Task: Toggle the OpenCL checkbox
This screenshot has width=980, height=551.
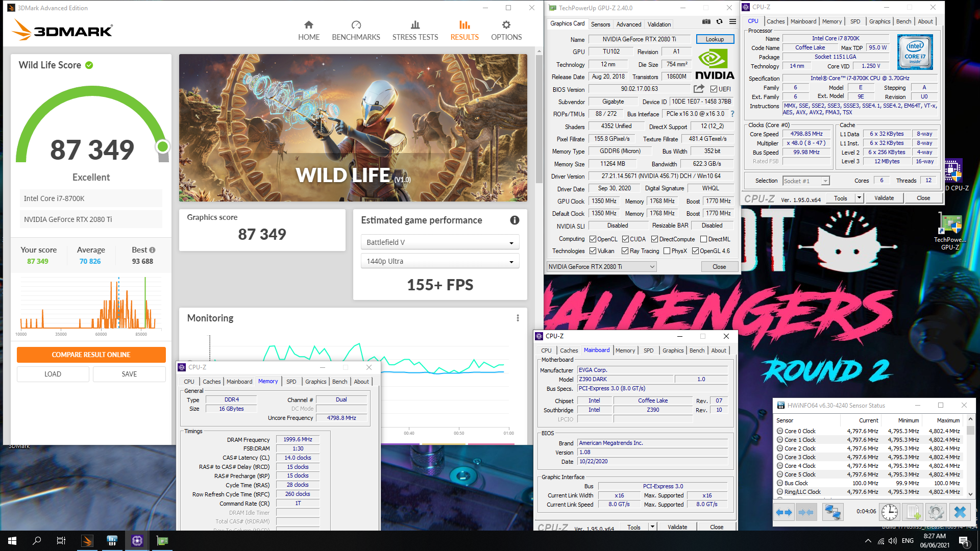Action: click(593, 239)
